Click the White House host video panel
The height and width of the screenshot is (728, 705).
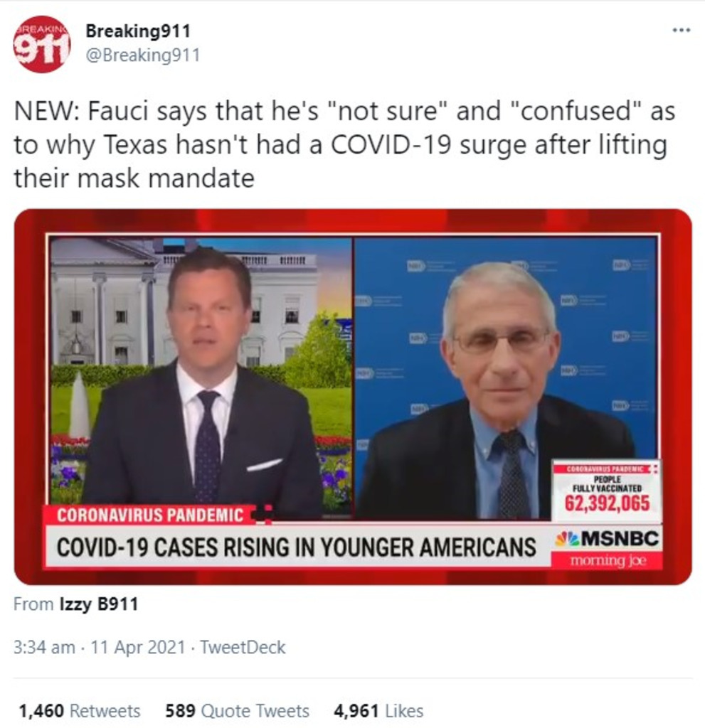point(200,376)
